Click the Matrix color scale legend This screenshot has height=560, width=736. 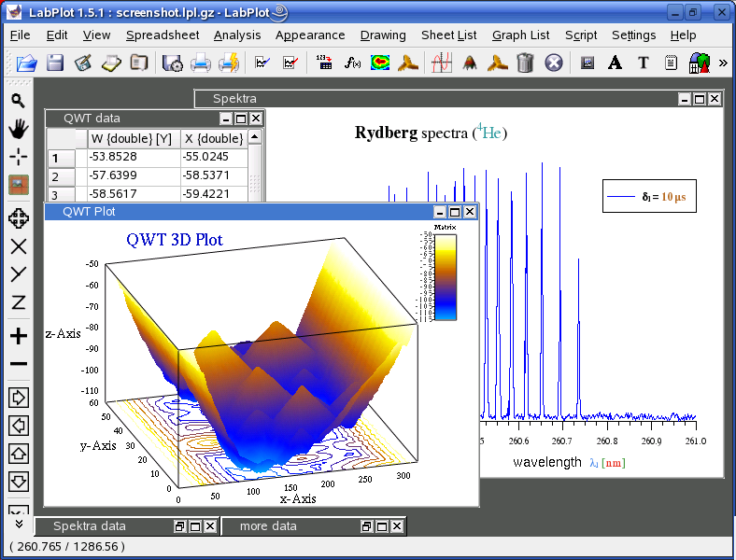point(445,276)
